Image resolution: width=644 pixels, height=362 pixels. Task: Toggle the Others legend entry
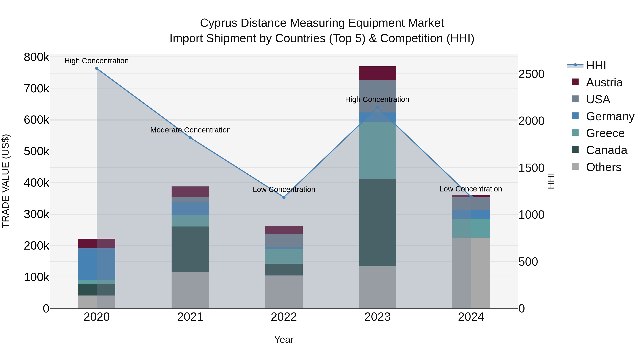(x=596, y=167)
